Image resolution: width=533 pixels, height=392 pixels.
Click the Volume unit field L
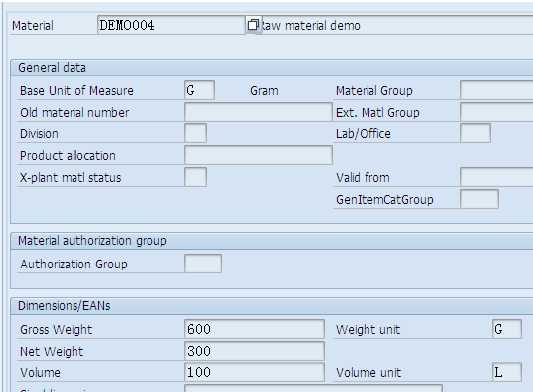506,372
